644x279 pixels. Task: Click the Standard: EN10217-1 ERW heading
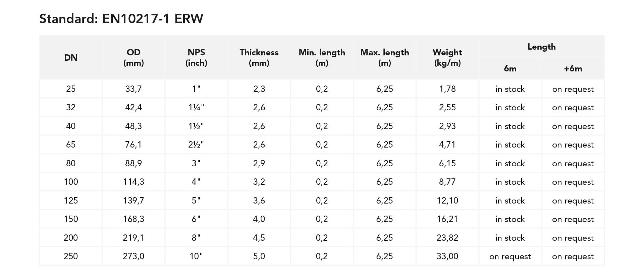121,19
